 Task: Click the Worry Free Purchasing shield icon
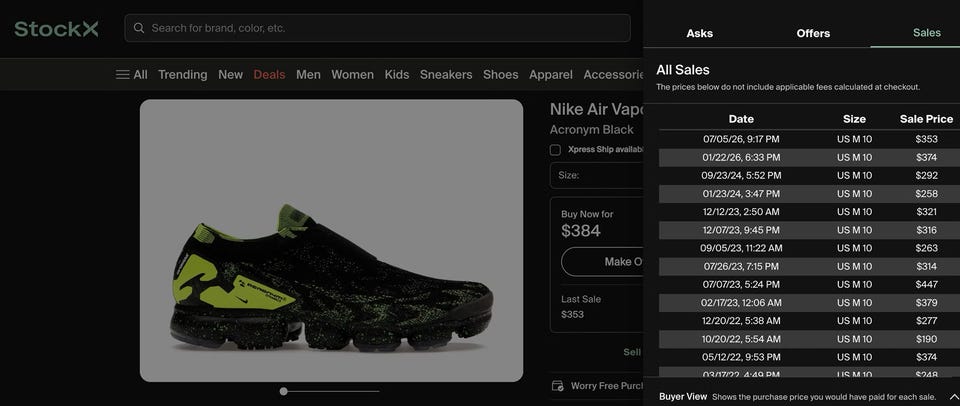pyautogui.click(x=557, y=386)
